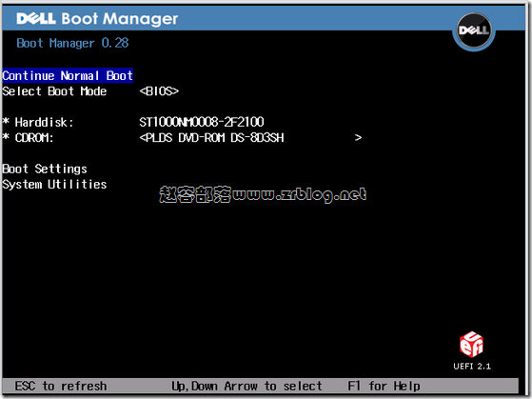Open Boot Settings
532x399 pixels.
45,169
